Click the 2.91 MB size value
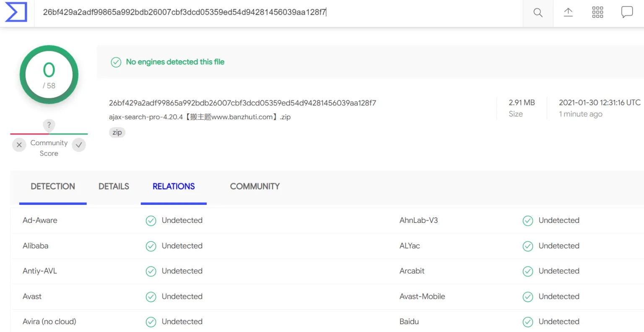 click(522, 102)
